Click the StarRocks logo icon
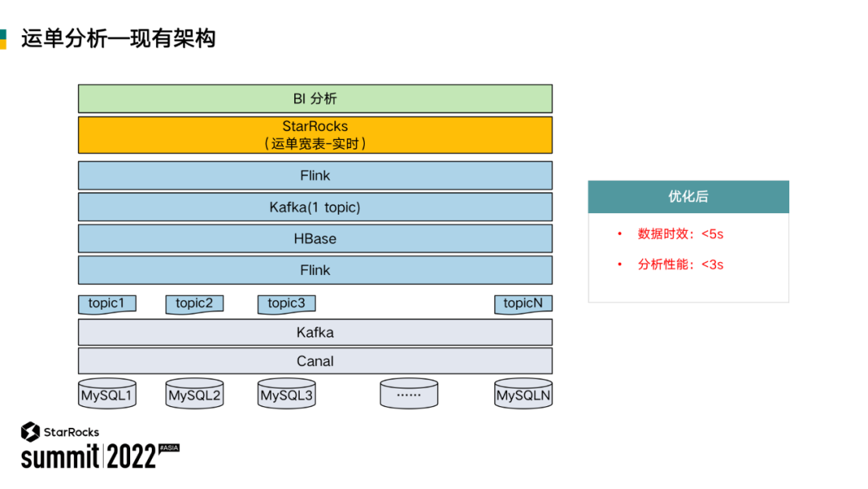This screenshot has height=489, width=868. 30,432
